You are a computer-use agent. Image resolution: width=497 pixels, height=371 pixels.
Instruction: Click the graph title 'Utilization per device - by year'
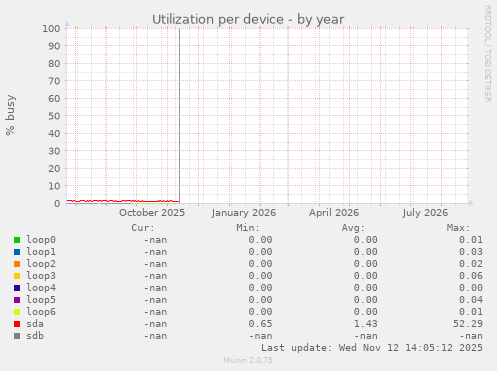click(x=248, y=19)
